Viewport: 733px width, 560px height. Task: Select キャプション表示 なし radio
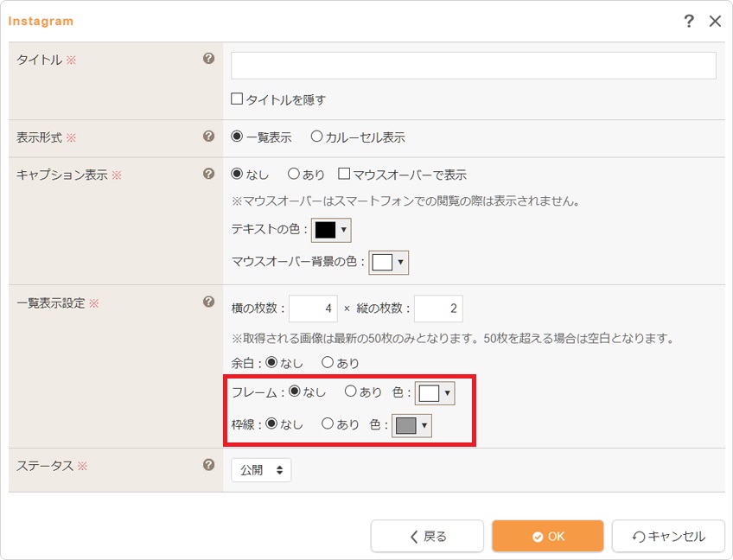pyautogui.click(x=237, y=174)
